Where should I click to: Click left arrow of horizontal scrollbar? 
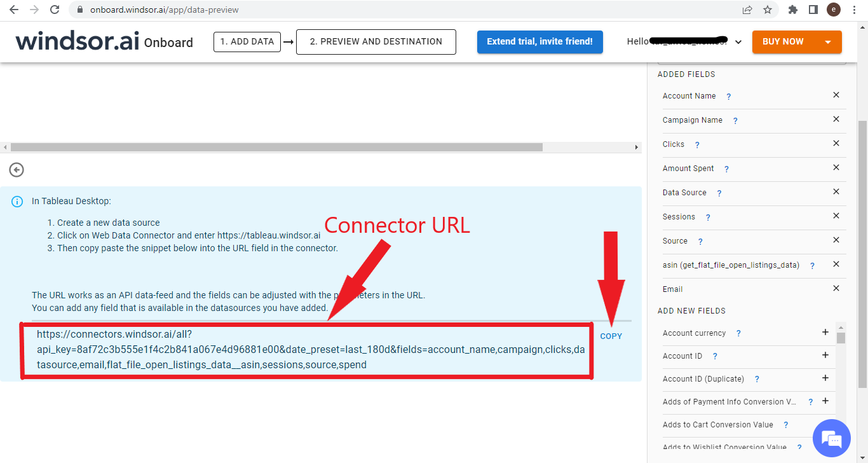(x=5, y=147)
